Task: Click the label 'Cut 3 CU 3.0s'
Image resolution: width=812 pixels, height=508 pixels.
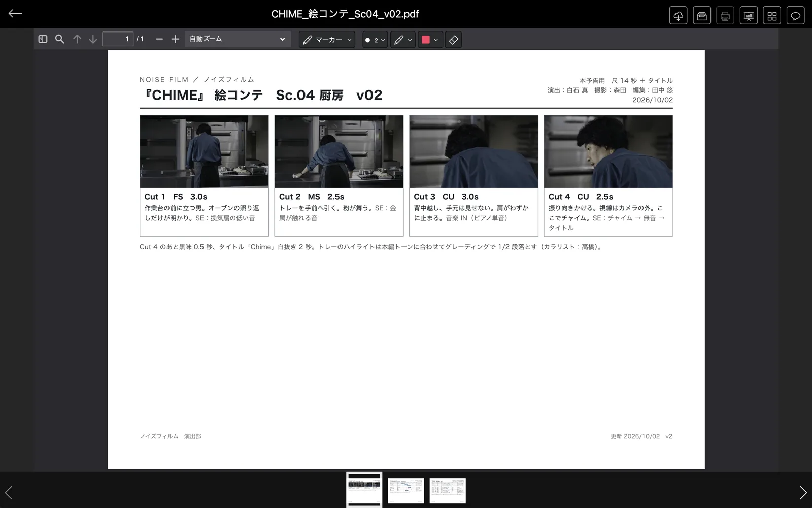Action: coord(446,197)
